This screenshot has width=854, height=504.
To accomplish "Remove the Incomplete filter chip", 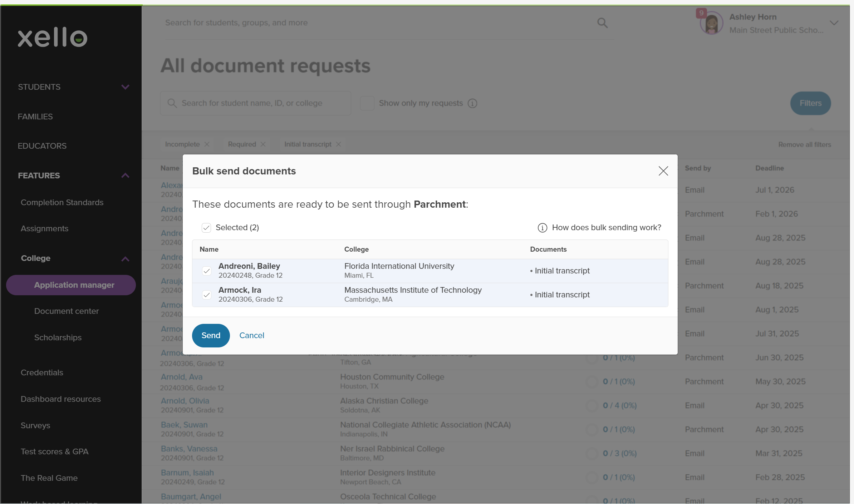I will (207, 144).
